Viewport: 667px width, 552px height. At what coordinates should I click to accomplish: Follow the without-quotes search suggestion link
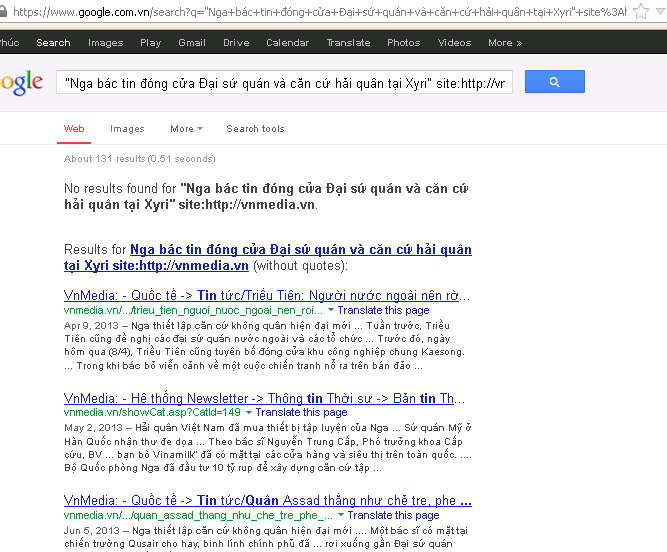pyautogui.click(x=268, y=257)
